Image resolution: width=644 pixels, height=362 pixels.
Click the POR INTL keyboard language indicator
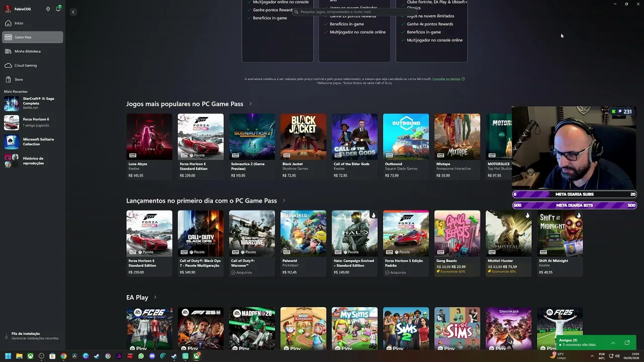(x=602, y=356)
